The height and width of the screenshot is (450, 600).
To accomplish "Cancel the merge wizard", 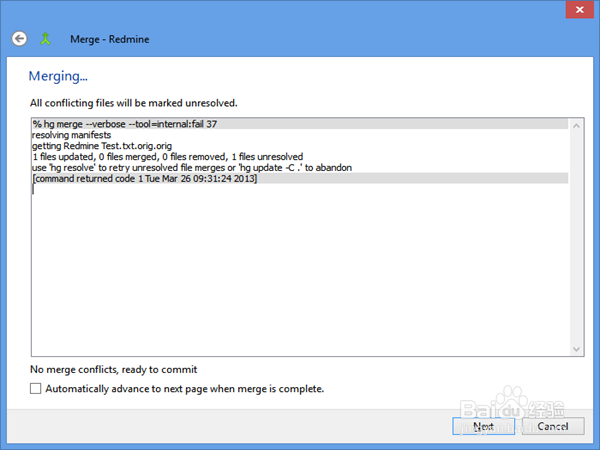I will [x=553, y=426].
